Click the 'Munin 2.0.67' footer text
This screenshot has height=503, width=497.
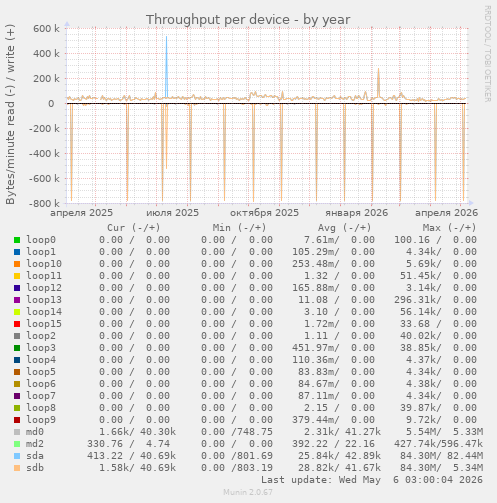248,492
